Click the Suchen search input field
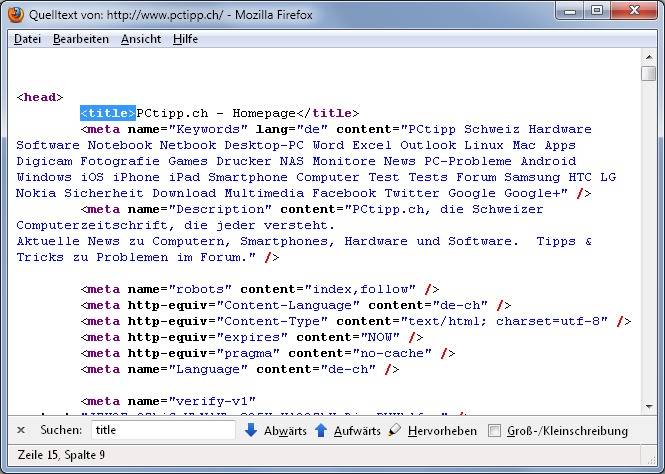This screenshot has height=474, width=665. (x=162, y=430)
